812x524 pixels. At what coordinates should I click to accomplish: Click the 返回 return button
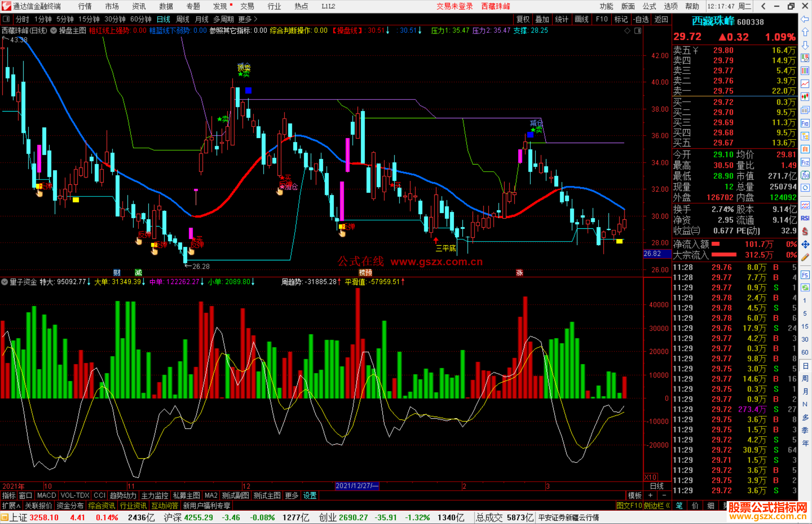pos(661,19)
